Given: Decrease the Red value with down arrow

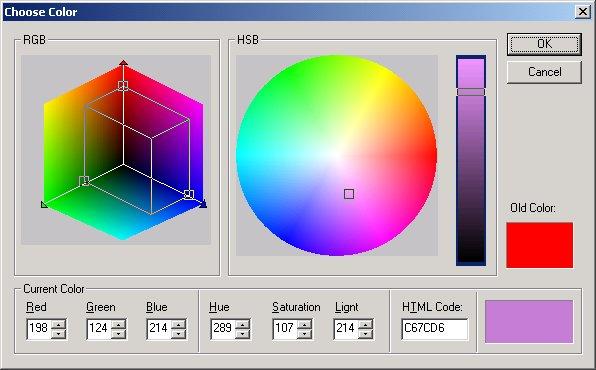Looking at the screenshot, I should (x=59, y=333).
